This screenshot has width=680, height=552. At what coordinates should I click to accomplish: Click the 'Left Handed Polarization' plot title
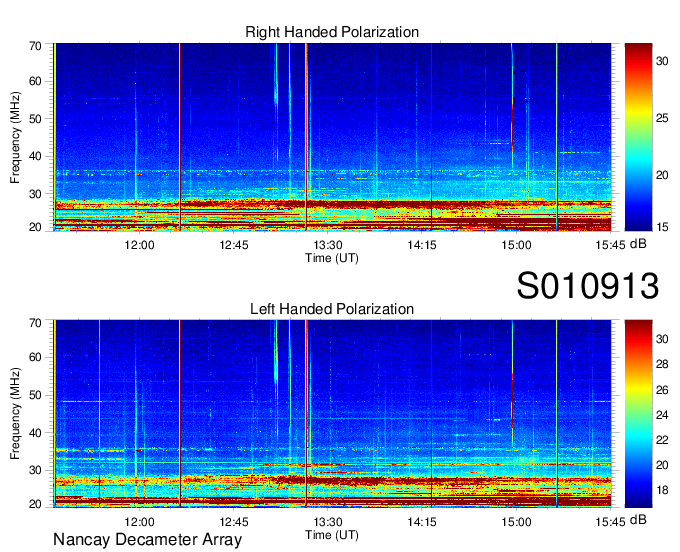(x=332, y=309)
